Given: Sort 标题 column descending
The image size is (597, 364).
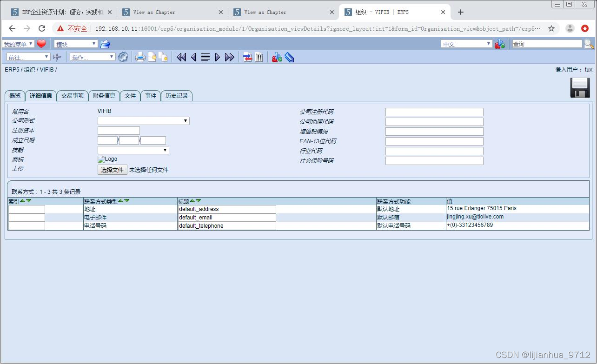Looking at the screenshot, I should pyautogui.click(x=198, y=201).
